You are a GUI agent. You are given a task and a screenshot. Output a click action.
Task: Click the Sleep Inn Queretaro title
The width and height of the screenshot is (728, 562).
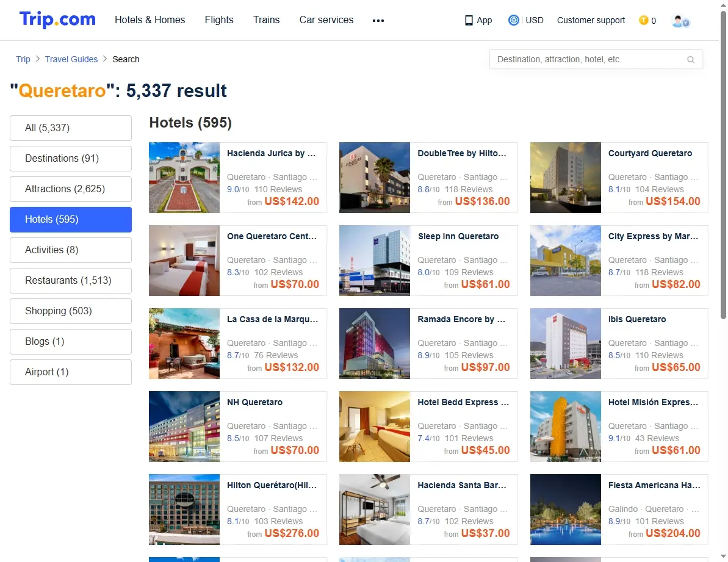pyautogui.click(x=458, y=236)
